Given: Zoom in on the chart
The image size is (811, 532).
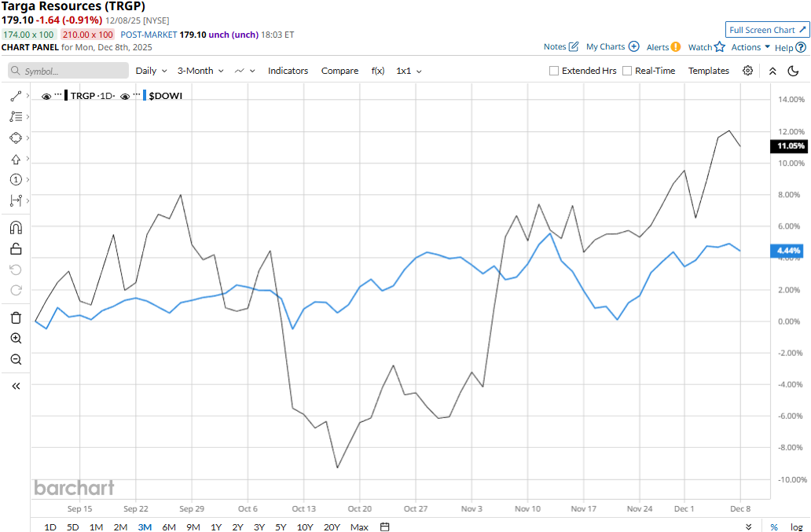Looking at the screenshot, I should [x=16, y=338].
